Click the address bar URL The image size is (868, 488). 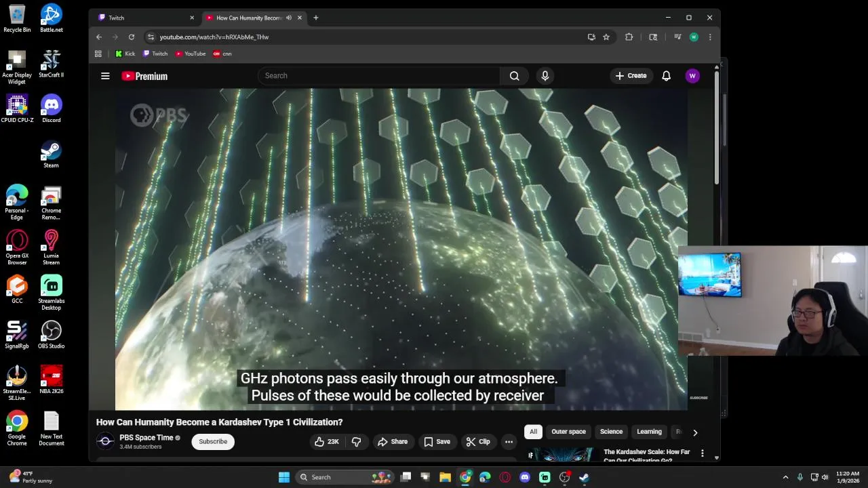click(x=214, y=37)
